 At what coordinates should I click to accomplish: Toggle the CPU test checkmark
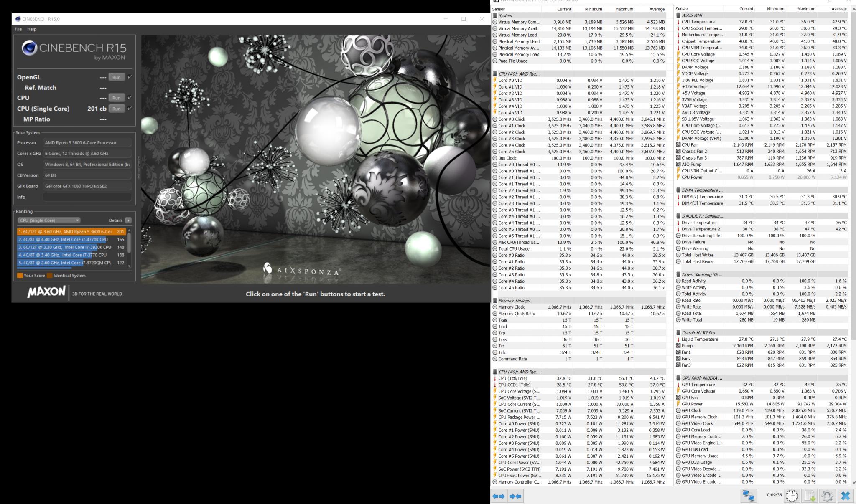tap(130, 97)
